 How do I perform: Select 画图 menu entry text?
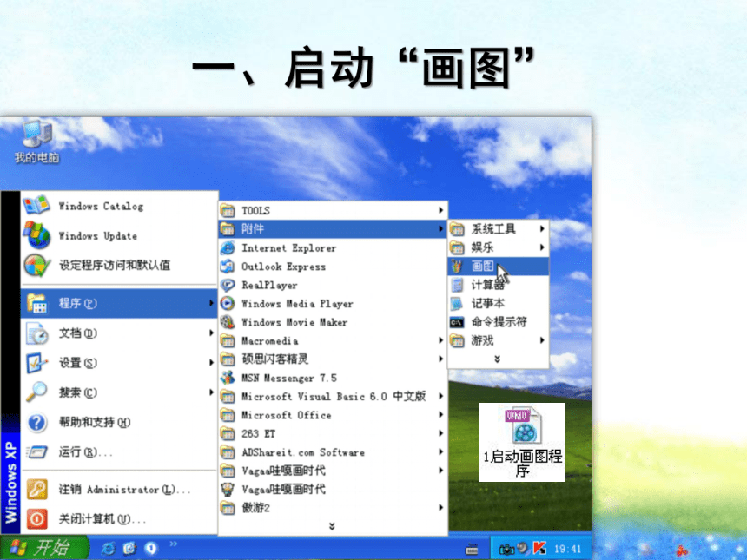coord(483,267)
